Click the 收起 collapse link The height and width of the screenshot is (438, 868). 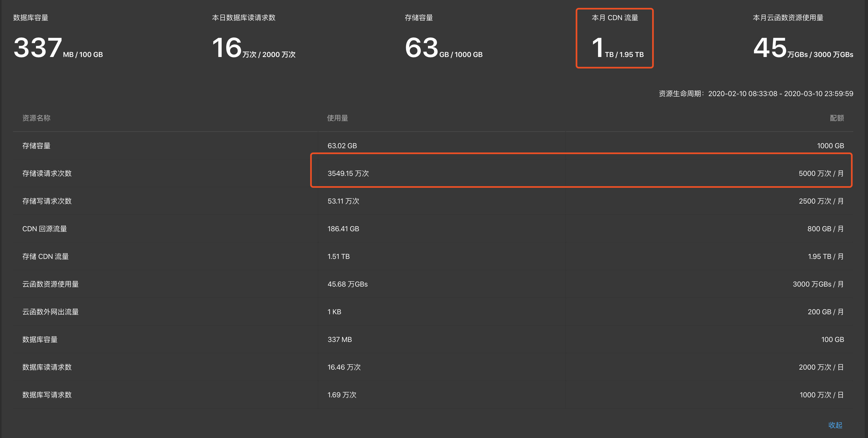(x=835, y=425)
